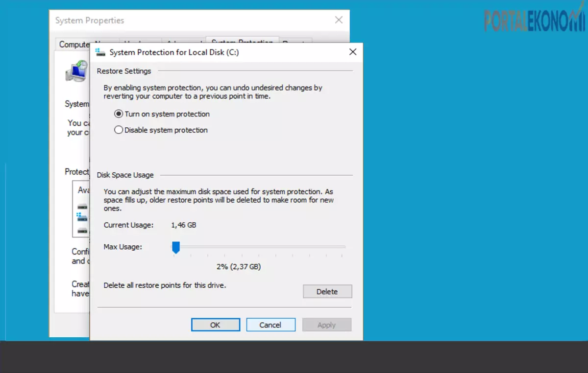Click the drive icon in dialog title bar
The image size is (588, 373).
[x=100, y=52]
